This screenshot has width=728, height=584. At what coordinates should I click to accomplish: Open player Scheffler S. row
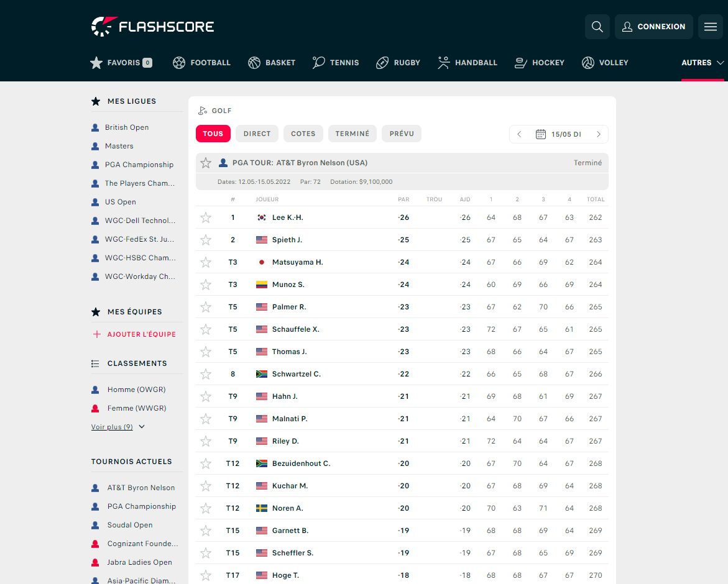tap(402, 553)
